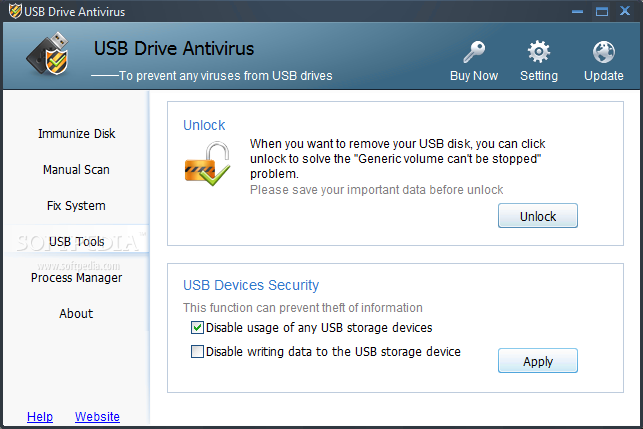Maximize the USB Drive Antivirus window
Screen dimensions: 643x429
602,11
